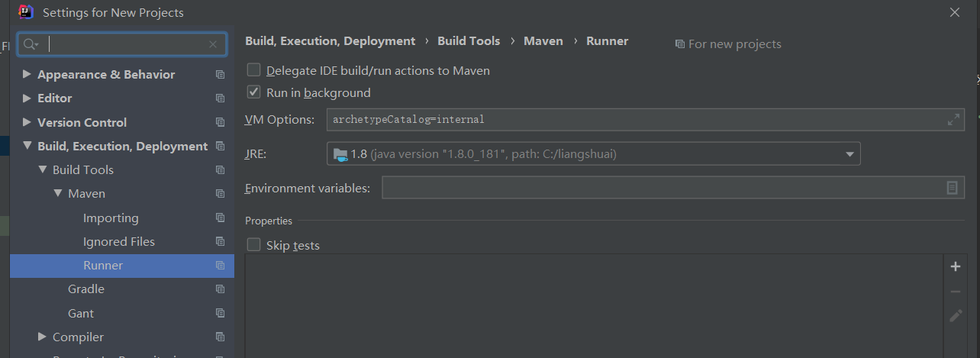Image resolution: width=980 pixels, height=358 pixels.
Task: Check the Skip tests option
Action: 254,245
